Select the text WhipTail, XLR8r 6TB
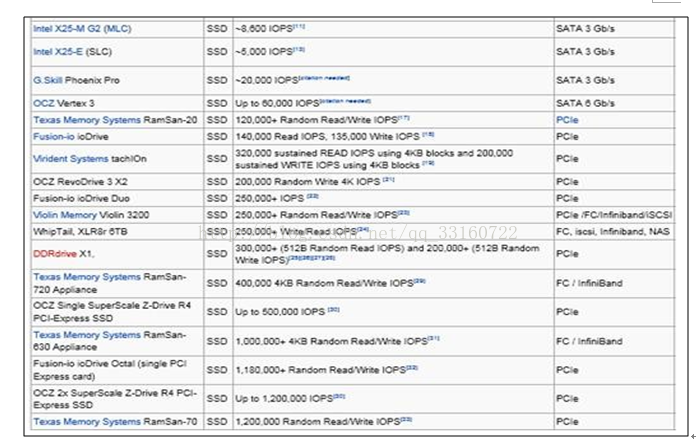Viewport: 696px width, 444px height. click(x=80, y=232)
